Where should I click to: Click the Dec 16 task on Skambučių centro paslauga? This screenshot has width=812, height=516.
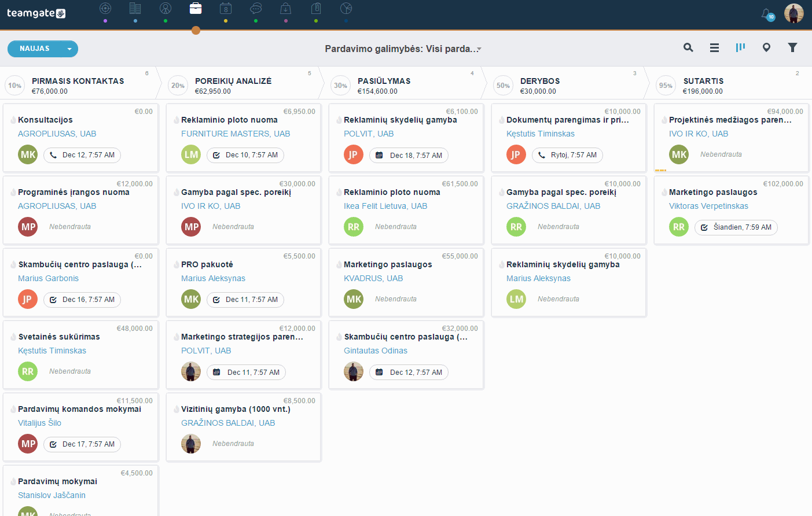pyautogui.click(x=82, y=300)
